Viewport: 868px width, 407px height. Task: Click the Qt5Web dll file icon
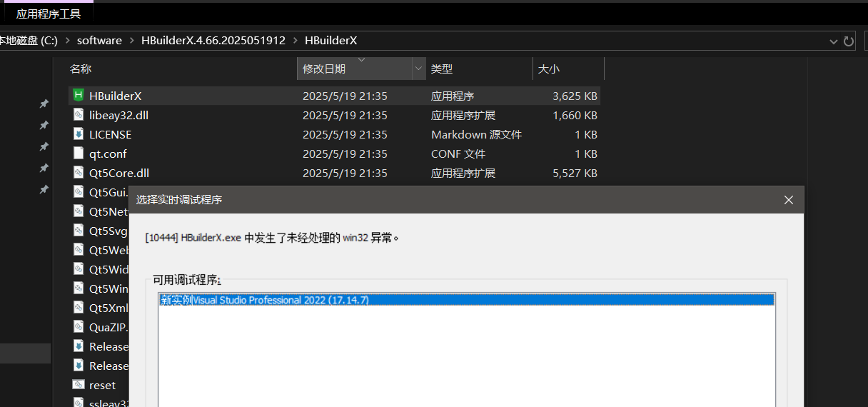click(x=79, y=249)
